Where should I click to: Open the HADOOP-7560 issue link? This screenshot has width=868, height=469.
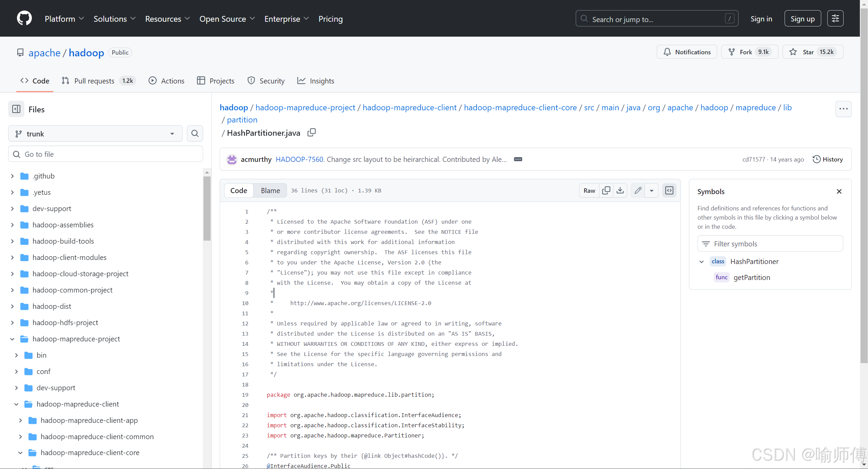(299, 159)
